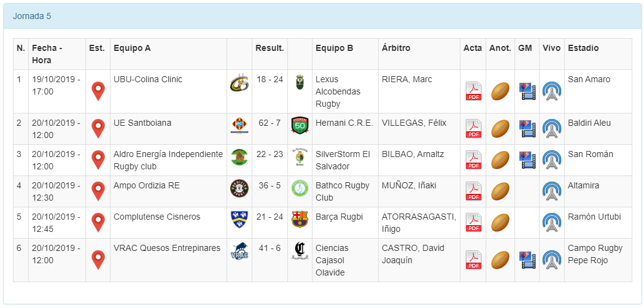Screen dimensions: 644x308
Task: Click map pin for UE Santboiana match
Action: (98, 129)
